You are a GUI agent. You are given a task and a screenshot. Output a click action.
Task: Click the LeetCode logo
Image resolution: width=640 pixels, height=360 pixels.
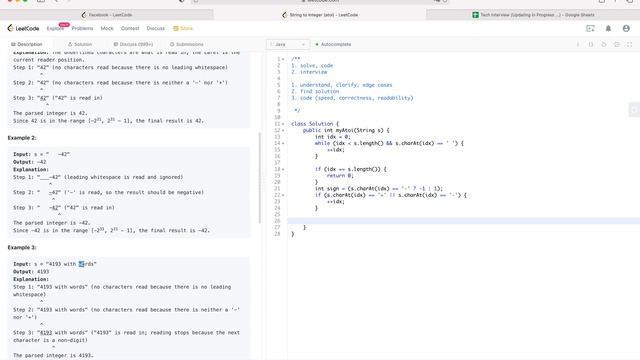(x=23, y=28)
